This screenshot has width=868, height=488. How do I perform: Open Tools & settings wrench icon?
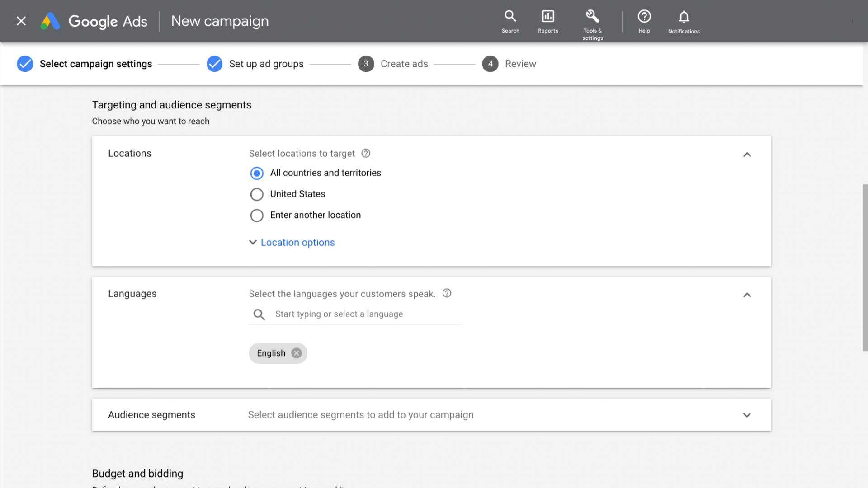[x=592, y=21]
